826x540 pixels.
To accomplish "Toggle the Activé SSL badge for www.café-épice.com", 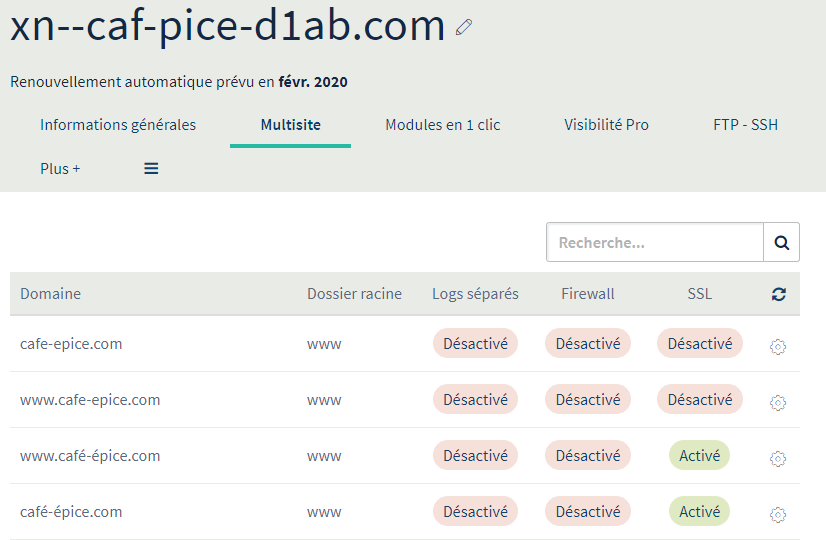I will pos(699,456).
